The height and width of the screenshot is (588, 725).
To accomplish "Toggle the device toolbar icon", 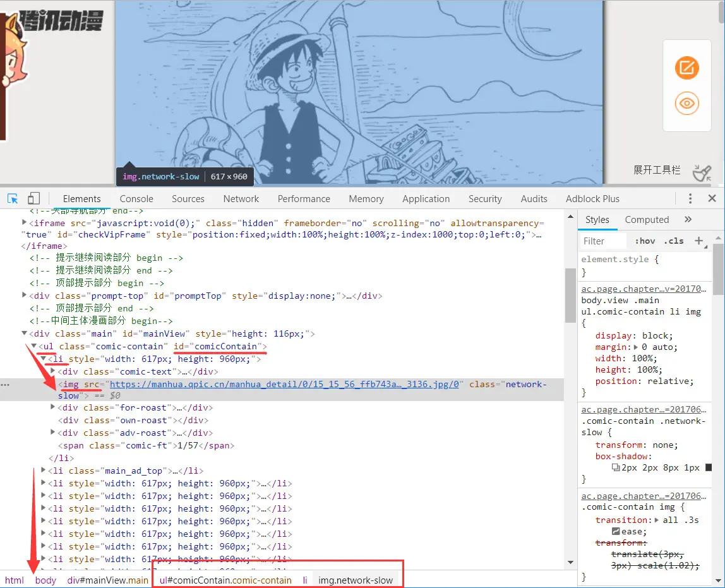I will (33, 198).
